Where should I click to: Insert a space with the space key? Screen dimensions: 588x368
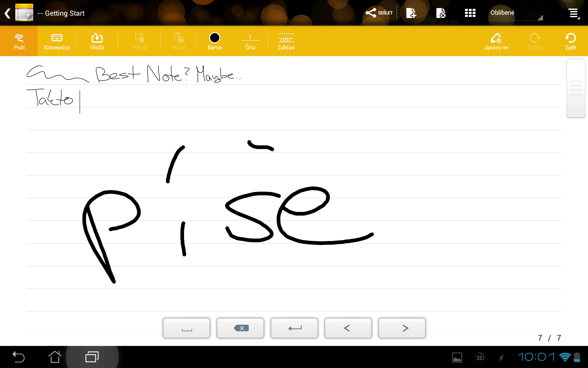(x=187, y=328)
